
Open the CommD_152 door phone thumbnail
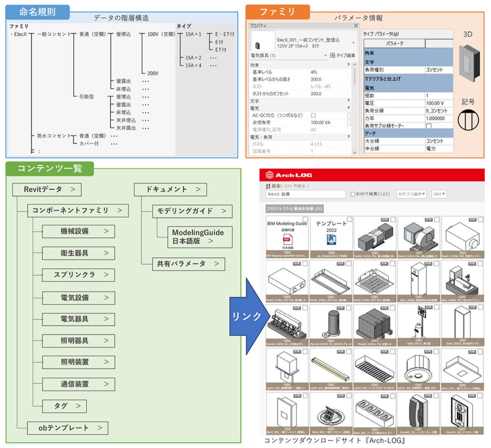463,413
